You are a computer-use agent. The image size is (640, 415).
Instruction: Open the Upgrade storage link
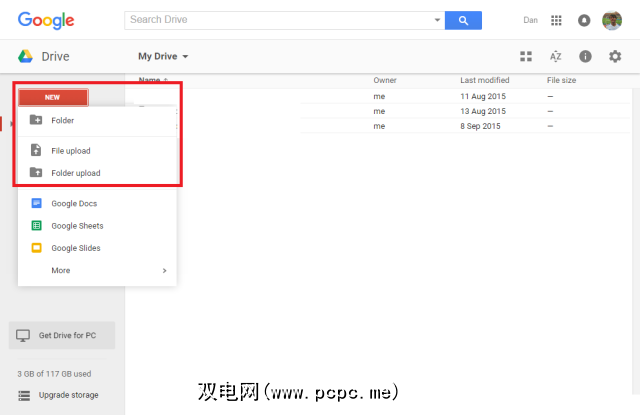(69, 395)
